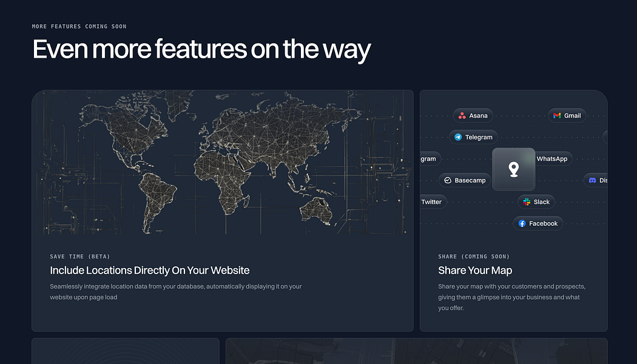The height and width of the screenshot is (364, 637).
Task: Select the WhatsApp integration chip
Action: tap(553, 159)
